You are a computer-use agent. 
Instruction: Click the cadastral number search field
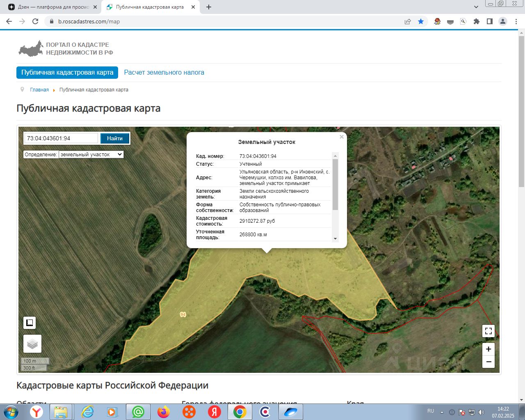(x=61, y=138)
